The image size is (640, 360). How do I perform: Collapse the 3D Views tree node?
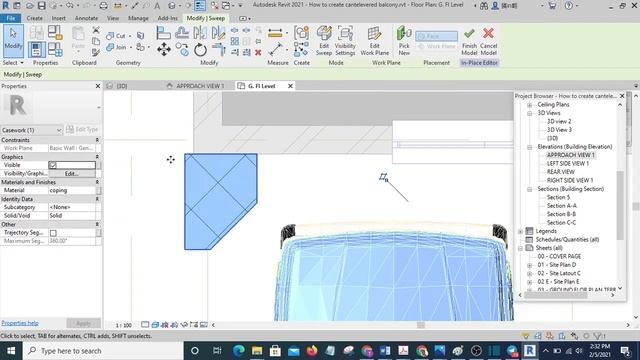point(529,113)
